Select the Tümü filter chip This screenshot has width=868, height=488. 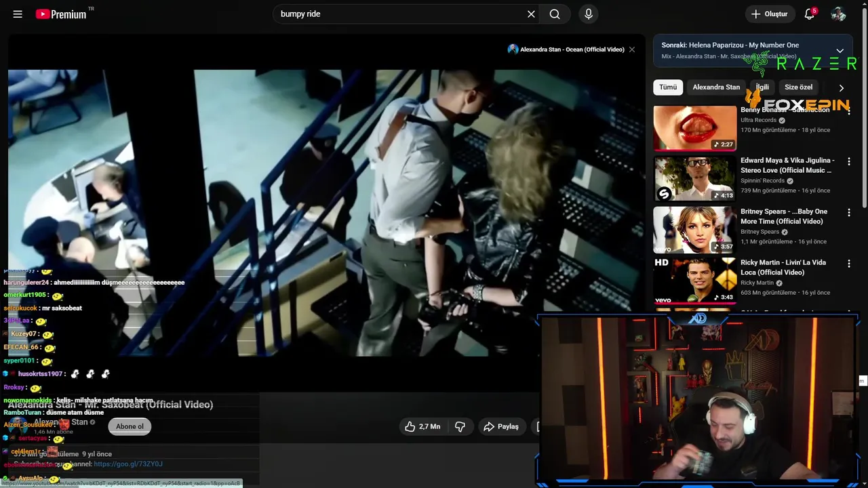(668, 87)
